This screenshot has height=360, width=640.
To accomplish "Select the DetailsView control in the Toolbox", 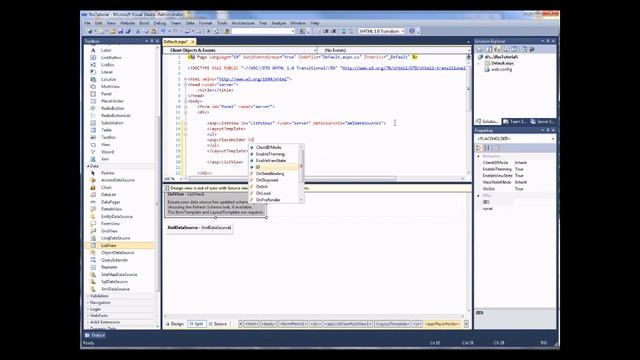I will 111,209.
